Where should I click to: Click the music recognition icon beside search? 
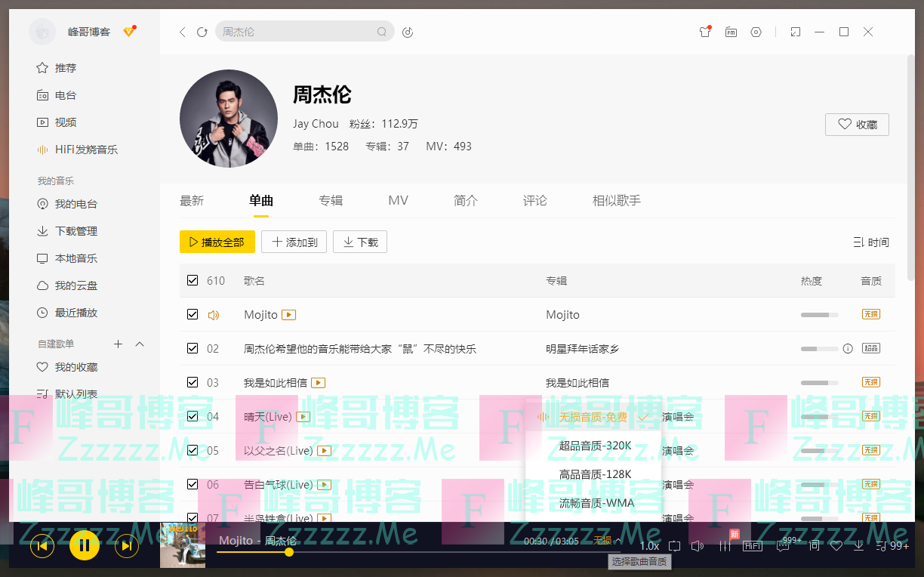pos(408,32)
